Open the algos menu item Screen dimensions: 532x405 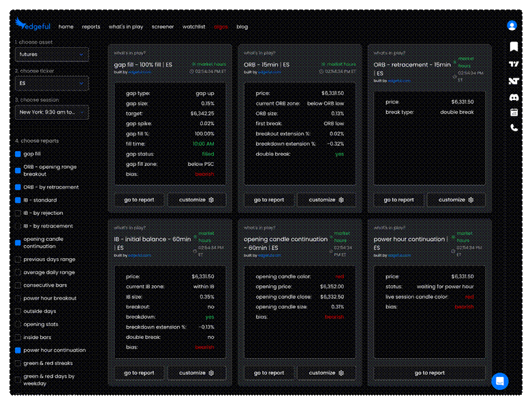pos(221,27)
